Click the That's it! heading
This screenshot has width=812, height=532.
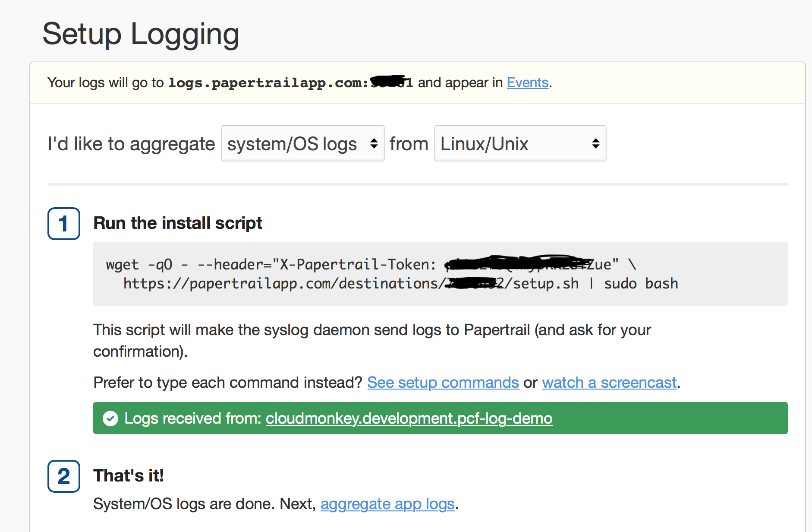point(129,475)
